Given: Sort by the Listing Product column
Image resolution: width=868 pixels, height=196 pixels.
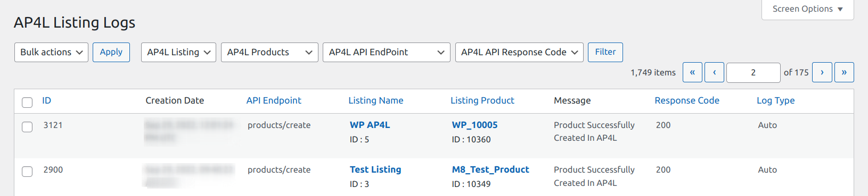Looking at the screenshot, I should [x=482, y=100].
